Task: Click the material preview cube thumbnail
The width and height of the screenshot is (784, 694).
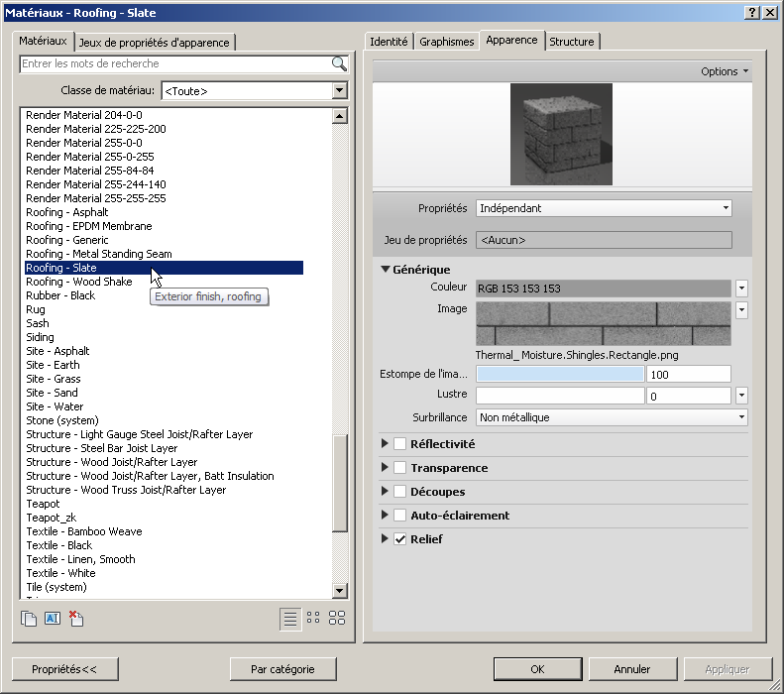Action: point(561,134)
